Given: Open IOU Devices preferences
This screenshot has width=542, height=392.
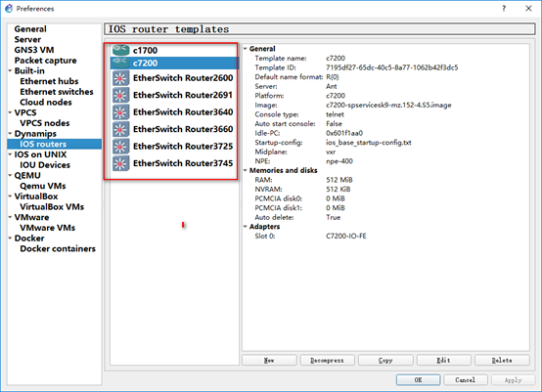Looking at the screenshot, I should (x=45, y=165).
